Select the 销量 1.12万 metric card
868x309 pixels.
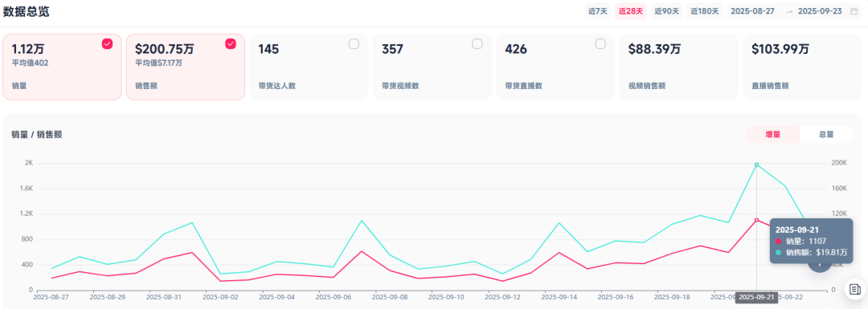point(62,67)
